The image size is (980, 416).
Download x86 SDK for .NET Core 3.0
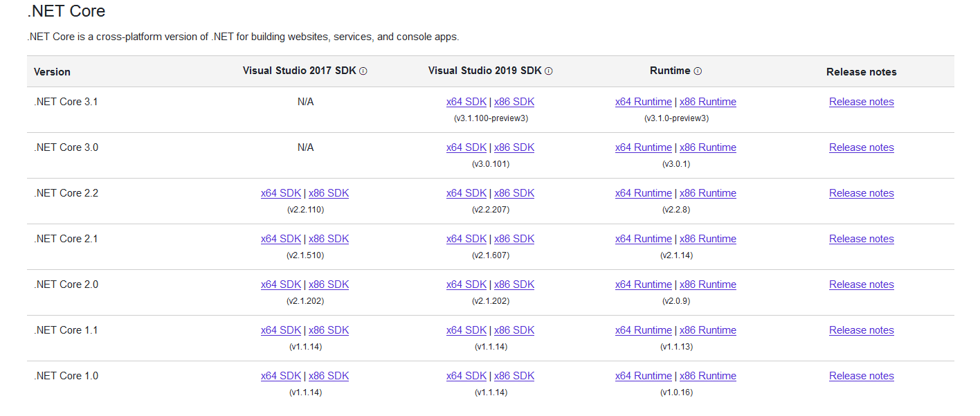coord(514,147)
